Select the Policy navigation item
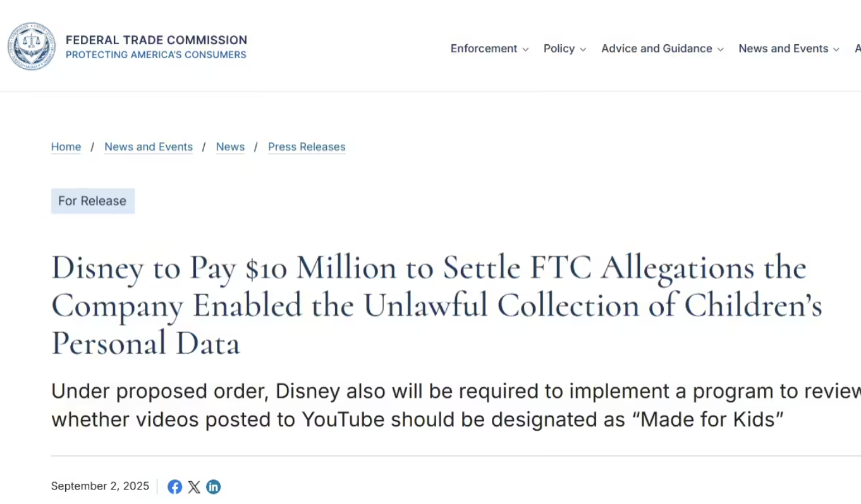The width and height of the screenshot is (861, 504). (559, 49)
